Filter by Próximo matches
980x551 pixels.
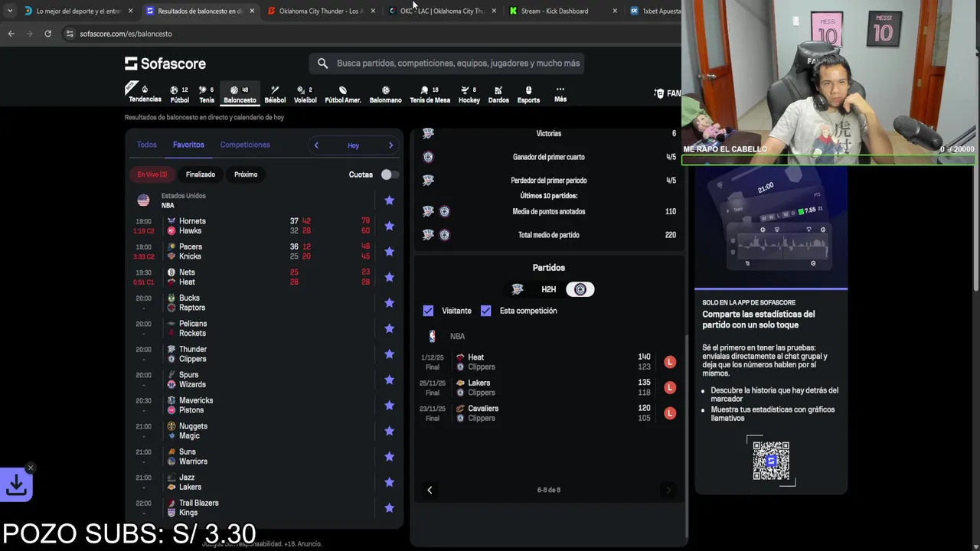click(x=246, y=174)
